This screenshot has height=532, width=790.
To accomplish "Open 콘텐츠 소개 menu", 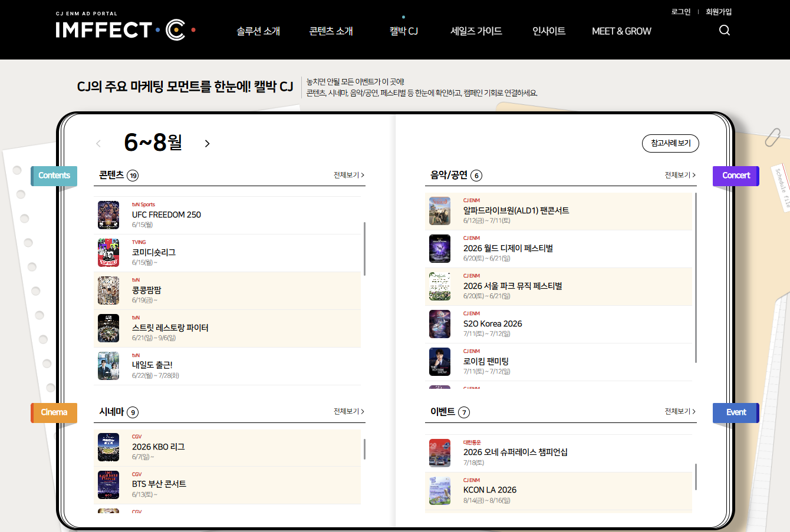I will point(331,31).
